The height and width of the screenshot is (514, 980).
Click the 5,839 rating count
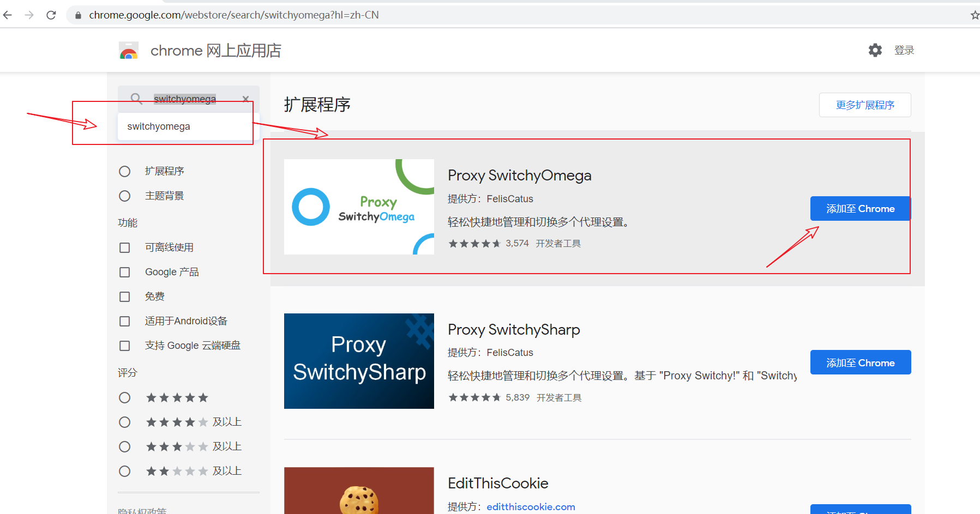pyautogui.click(x=518, y=398)
